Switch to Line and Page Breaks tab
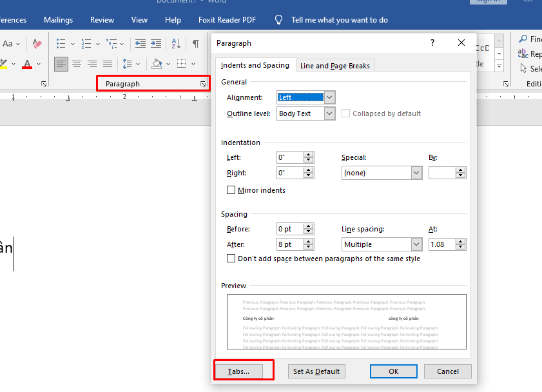The height and width of the screenshot is (392, 542). tap(335, 66)
